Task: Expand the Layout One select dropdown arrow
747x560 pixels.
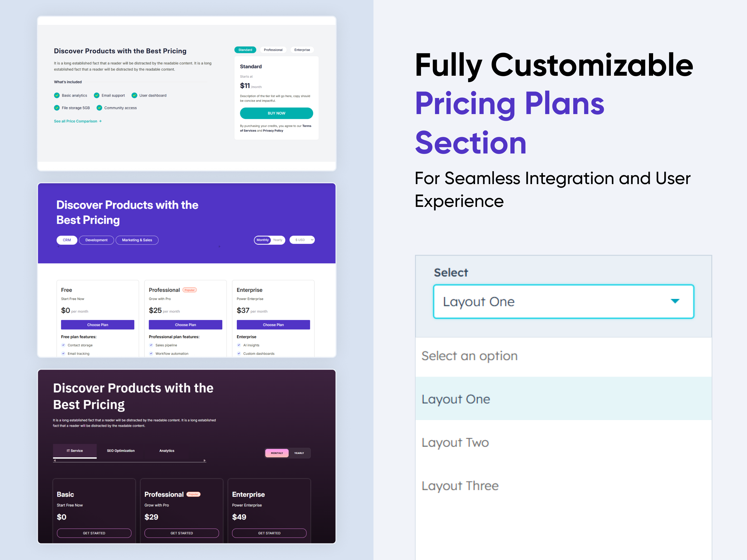Action: (x=675, y=301)
